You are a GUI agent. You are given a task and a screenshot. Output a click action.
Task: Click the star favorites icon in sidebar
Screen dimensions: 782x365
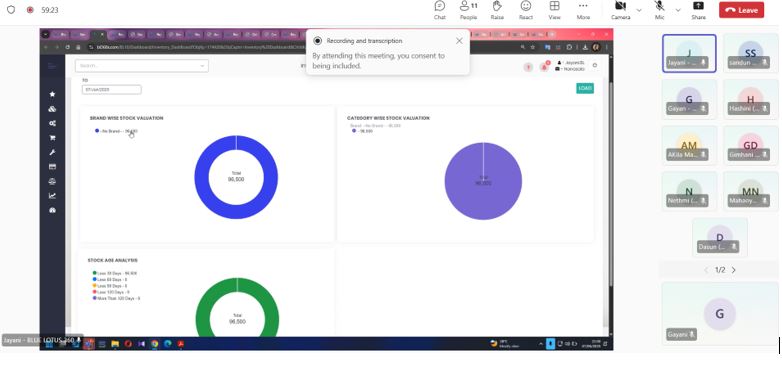[x=52, y=94]
